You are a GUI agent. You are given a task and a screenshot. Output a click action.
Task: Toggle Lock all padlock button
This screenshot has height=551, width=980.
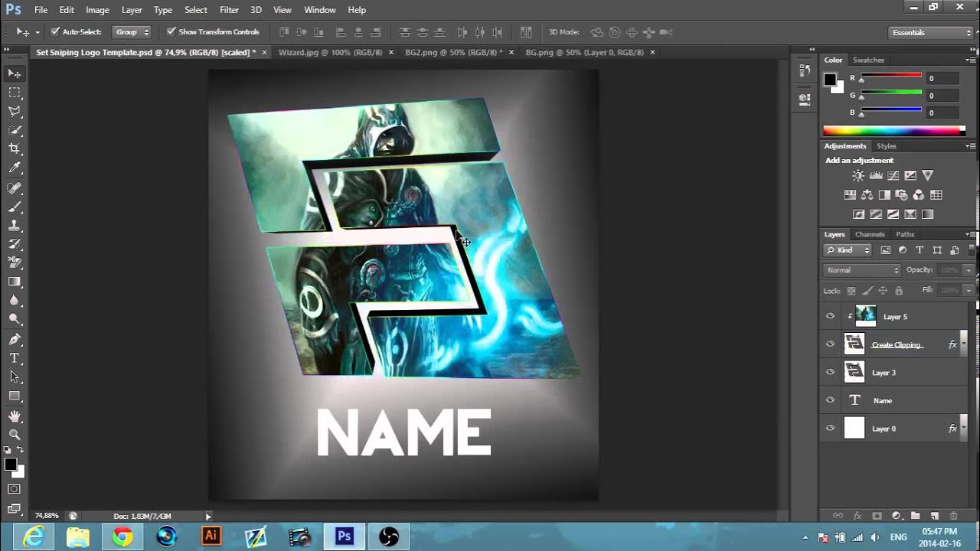pyautogui.click(x=899, y=291)
